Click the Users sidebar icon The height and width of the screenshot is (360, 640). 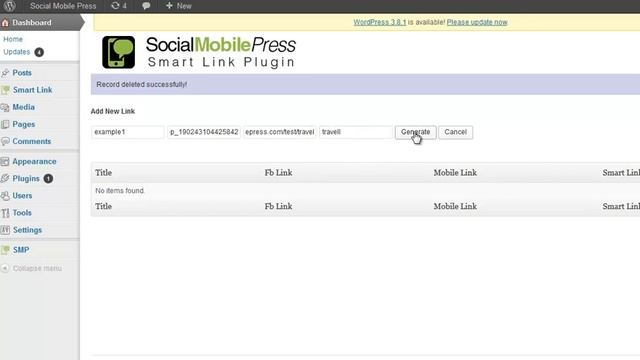pyautogui.click(x=5, y=196)
